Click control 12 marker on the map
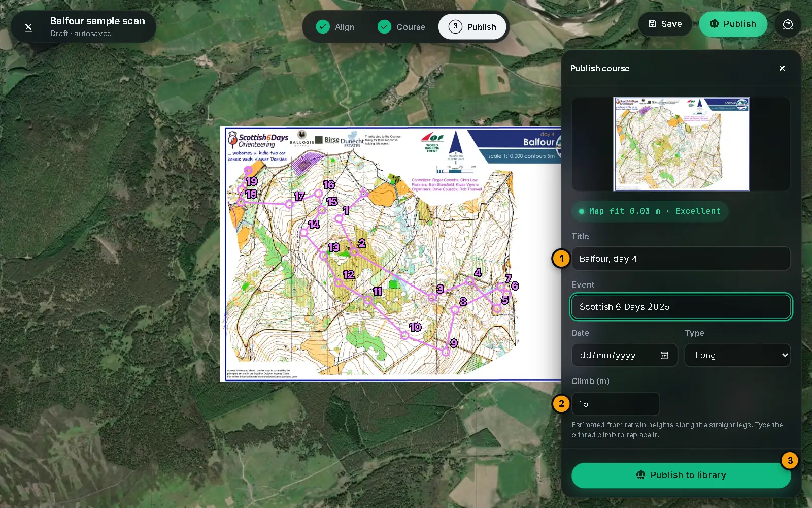Screen dimensions: 812x508 click(x=338, y=282)
